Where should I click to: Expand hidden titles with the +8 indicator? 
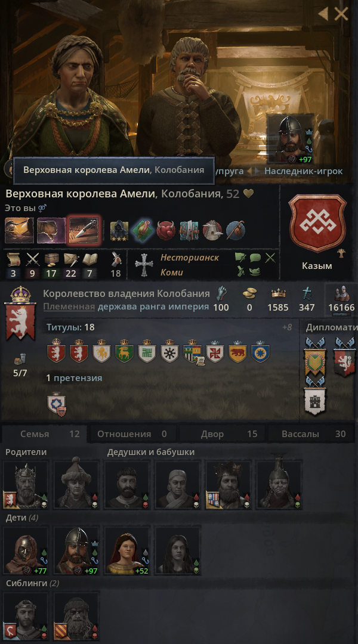point(287,327)
